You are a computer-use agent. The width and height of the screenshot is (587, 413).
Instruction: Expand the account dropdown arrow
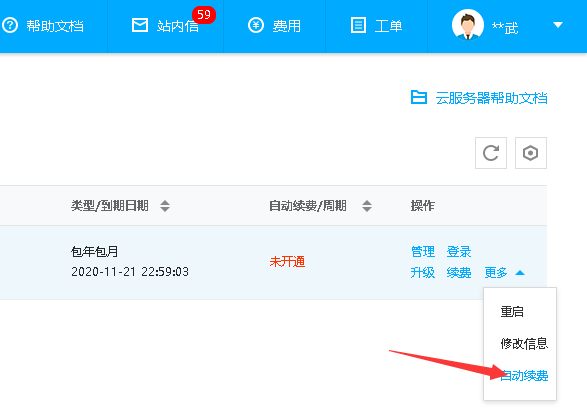[x=558, y=25]
